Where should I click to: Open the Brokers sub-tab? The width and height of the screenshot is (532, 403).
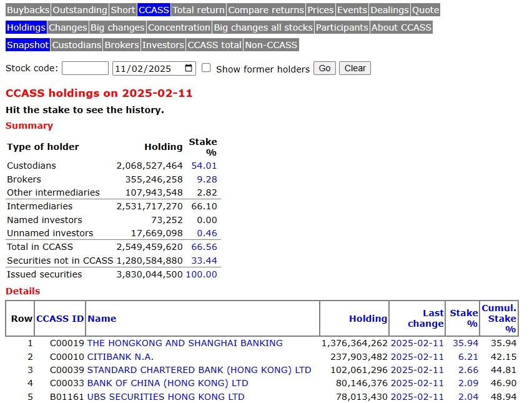point(122,45)
